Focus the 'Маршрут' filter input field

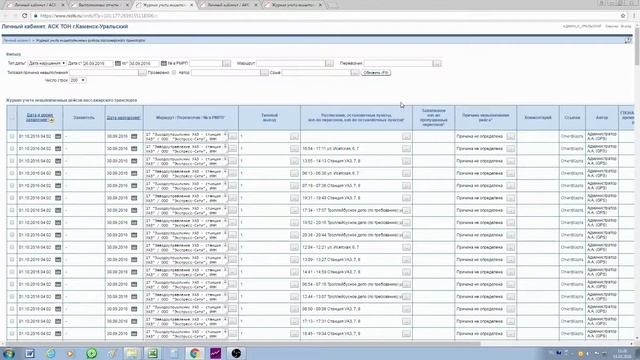click(x=291, y=63)
